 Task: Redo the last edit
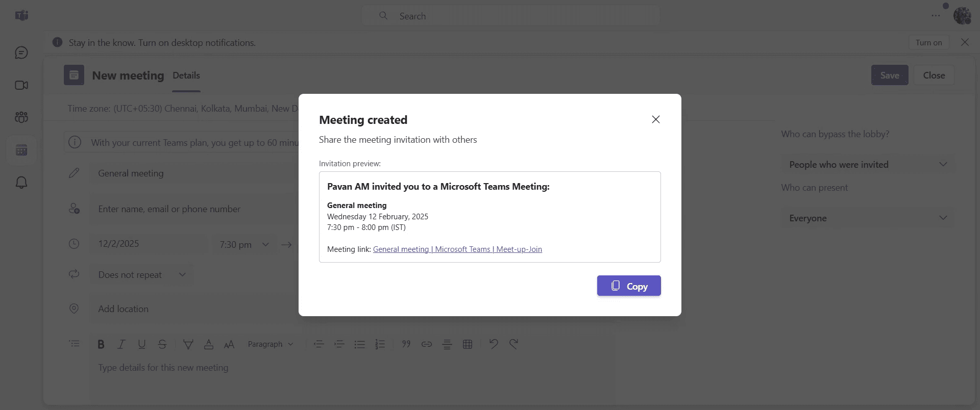pyautogui.click(x=514, y=344)
